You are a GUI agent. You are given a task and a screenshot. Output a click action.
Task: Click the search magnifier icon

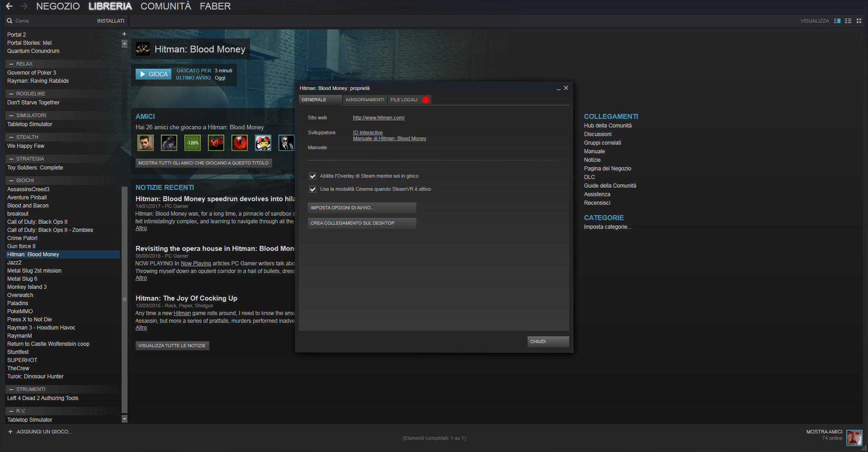coord(9,21)
